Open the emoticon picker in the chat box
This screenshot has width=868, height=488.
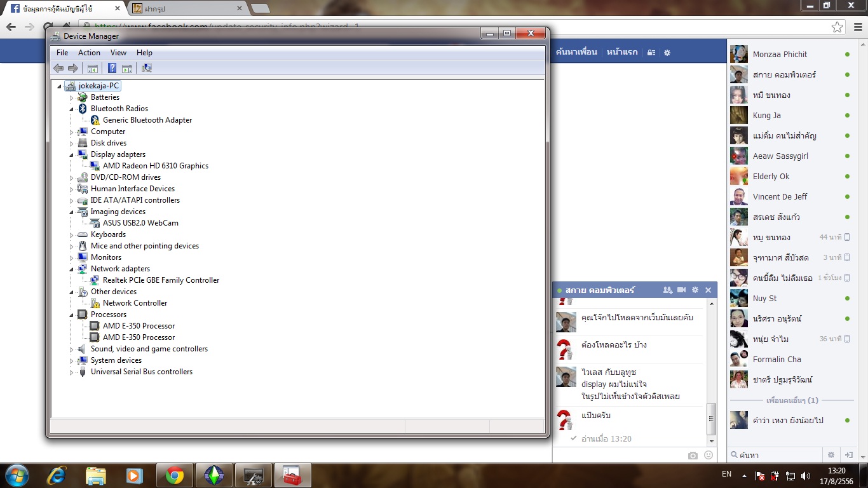[x=709, y=455]
